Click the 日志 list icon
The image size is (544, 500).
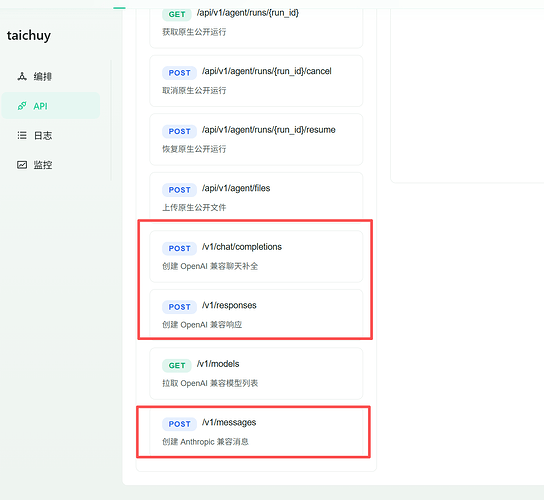22,135
